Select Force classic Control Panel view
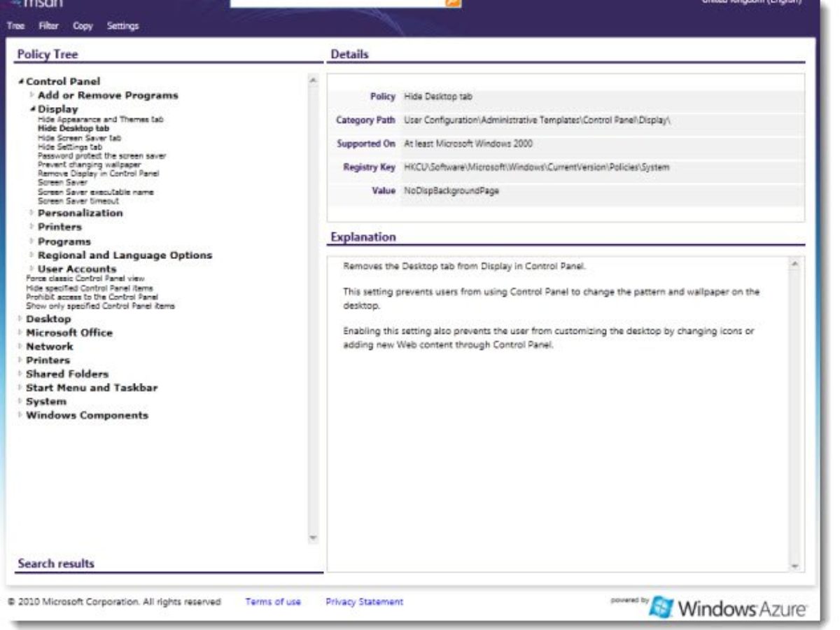This screenshot has width=840, height=630. 85,278
